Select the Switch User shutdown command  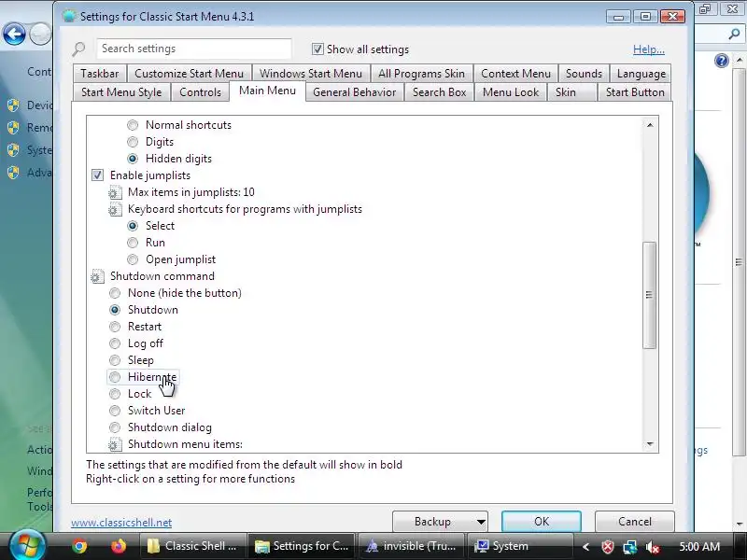[x=115, y=411]
